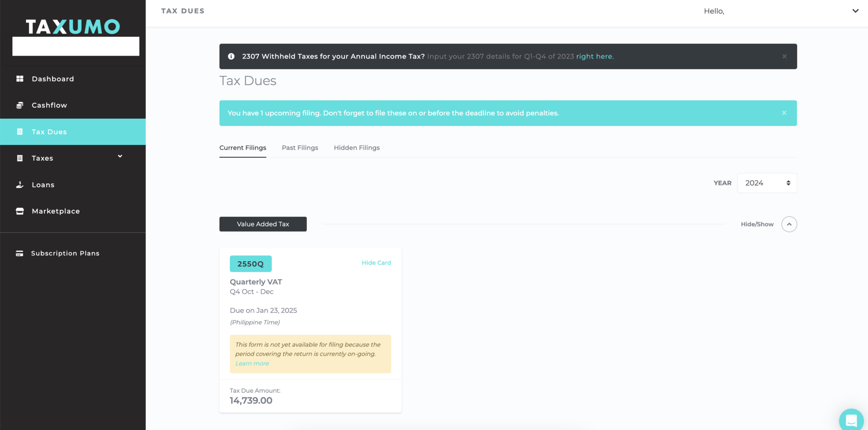Select the Dashboard grid icon in sidebar

19,78
